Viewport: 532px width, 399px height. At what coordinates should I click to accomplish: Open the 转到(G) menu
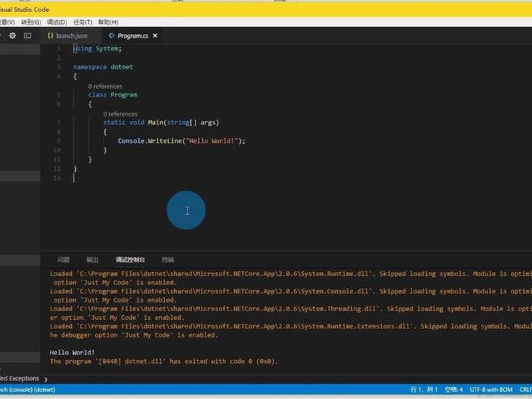click(31, 23)
